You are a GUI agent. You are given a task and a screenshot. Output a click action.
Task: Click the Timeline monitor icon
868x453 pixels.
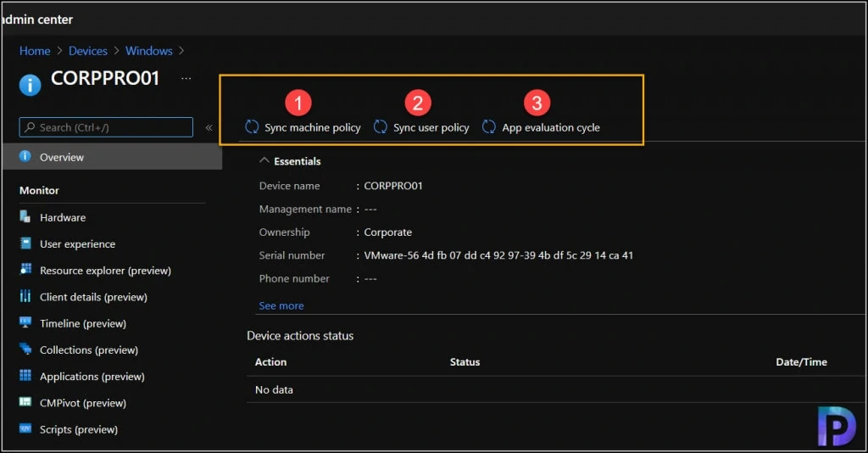coord(25,322)
